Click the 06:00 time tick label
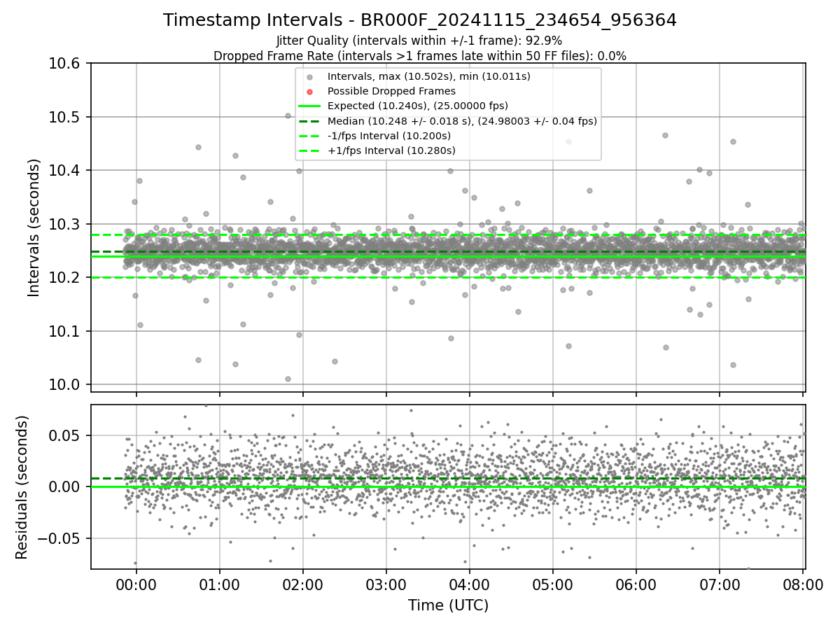This screenshot has height=630, width=840. (636, 584)
